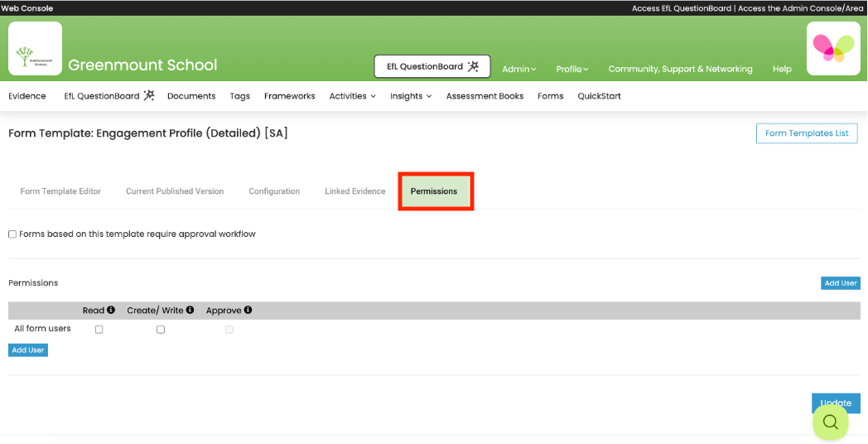Open the Help link
868x444 pixels.
782,70
